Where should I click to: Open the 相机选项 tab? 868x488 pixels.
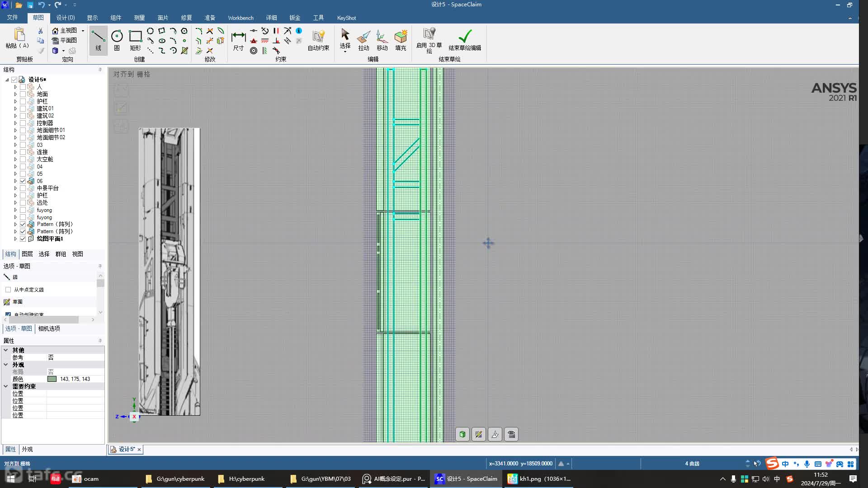coord(49,328)
